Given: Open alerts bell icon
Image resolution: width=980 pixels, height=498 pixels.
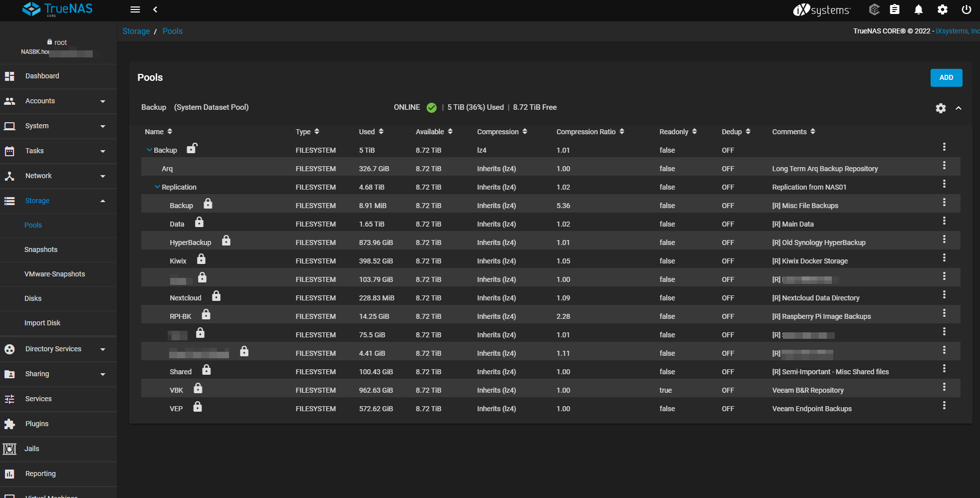Looking at the screenshot, I should point(919,9).
